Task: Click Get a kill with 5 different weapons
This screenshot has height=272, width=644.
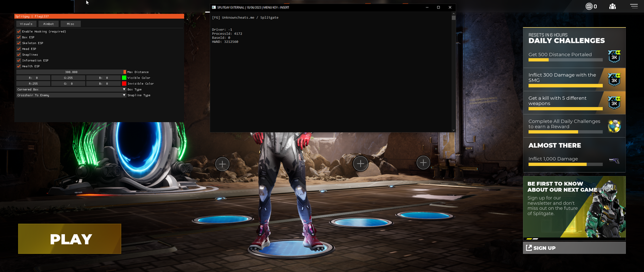Action: (574, 103)
